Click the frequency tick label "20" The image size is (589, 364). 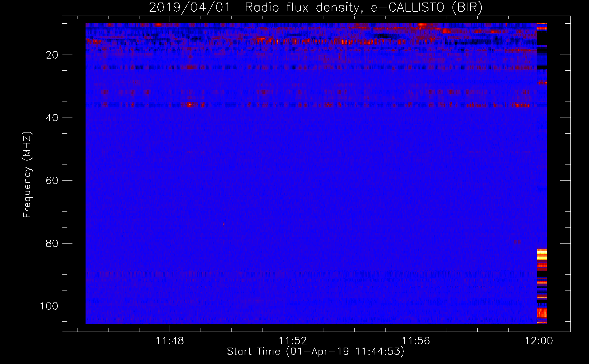(52, 55)
